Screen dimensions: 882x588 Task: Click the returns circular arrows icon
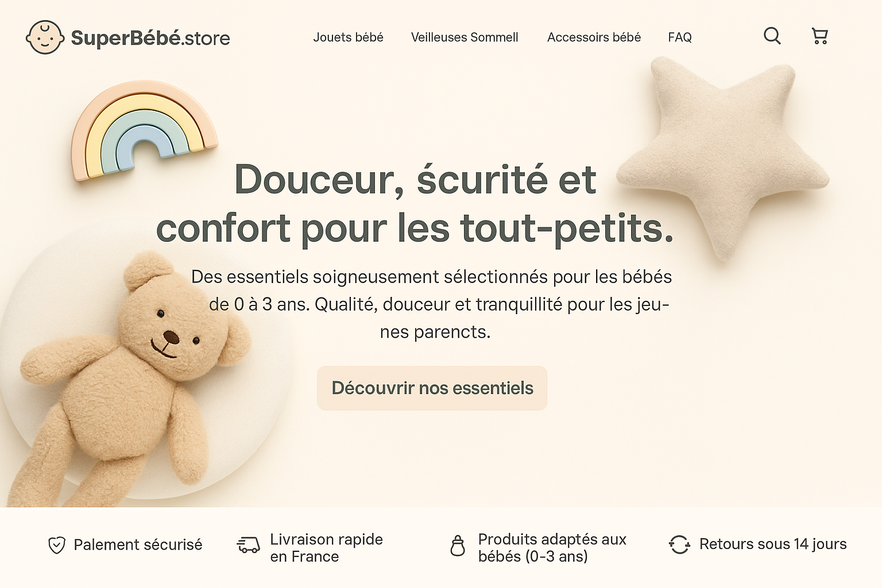679,544
